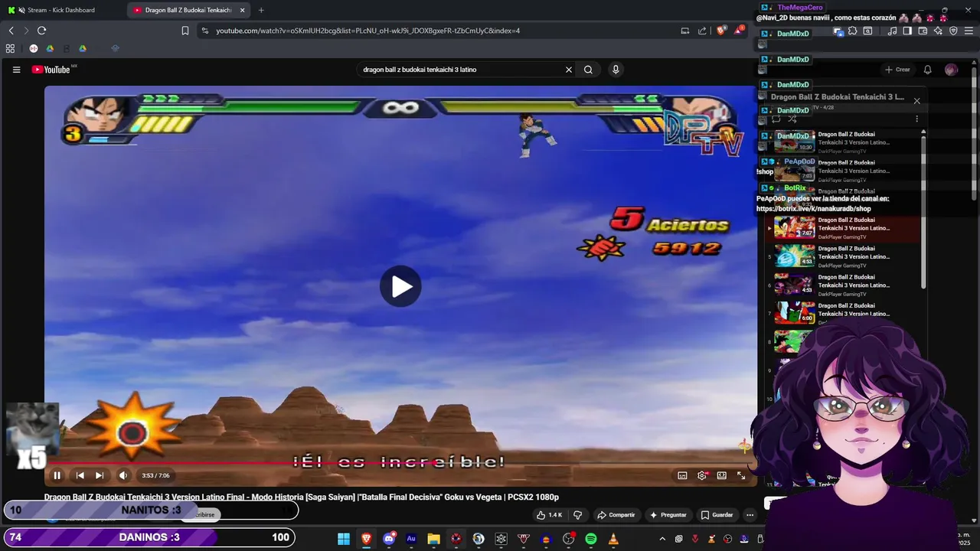Open File Explorer from the taskbar
This screenshot has height=551, width=980.
tap(433, 539)
